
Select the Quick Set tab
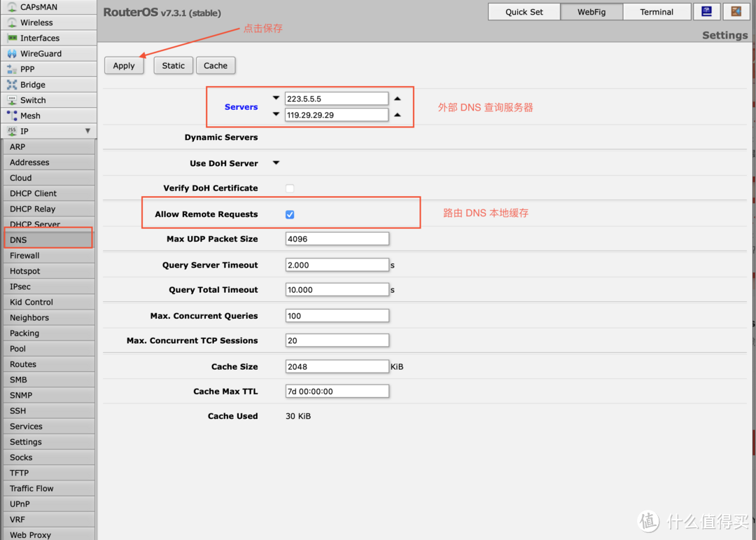click(524, 11)
